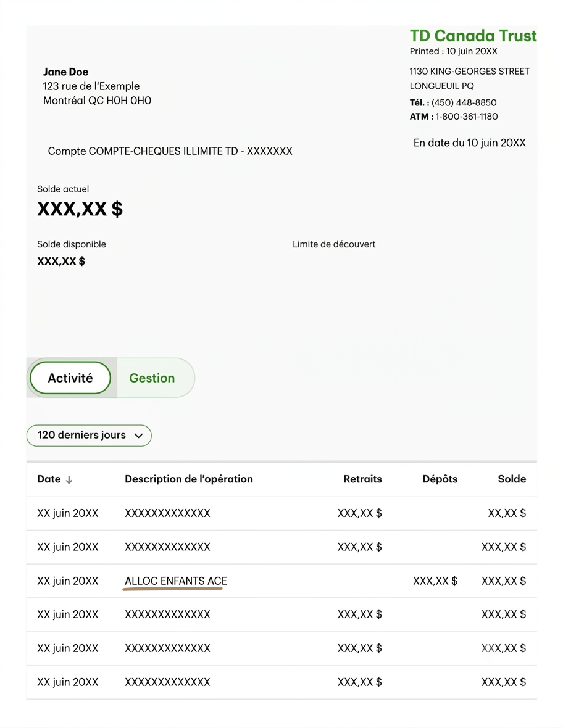Open the 120 derniers jours dropdown chevron
This screenshot has height=728, width=563.
click(138, 436)
